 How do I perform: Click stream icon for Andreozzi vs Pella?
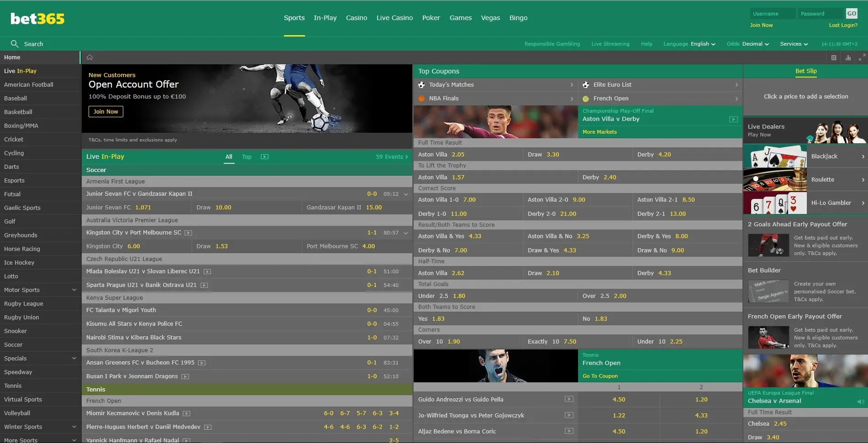(x=569, y=399)
